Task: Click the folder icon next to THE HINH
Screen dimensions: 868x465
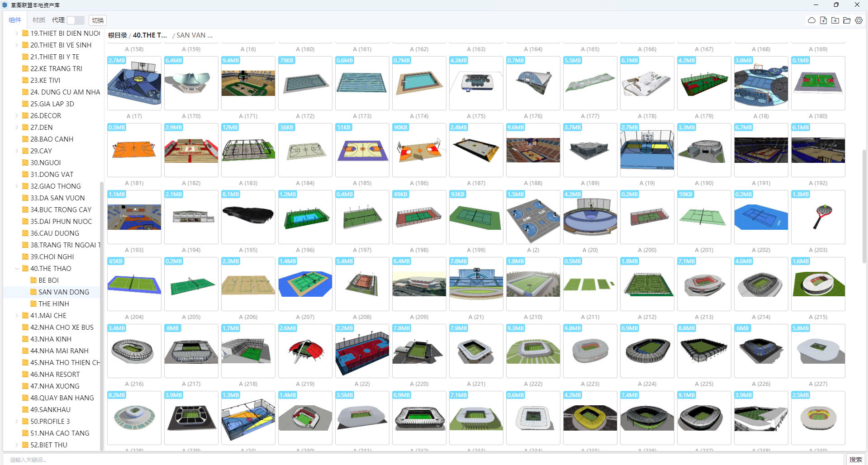Action: 33,304
